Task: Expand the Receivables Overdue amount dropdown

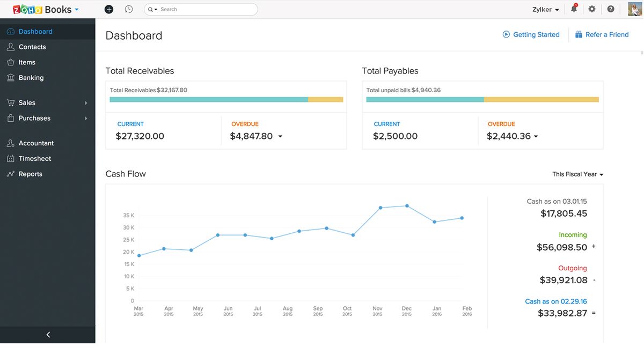Action: pos(280,136)
